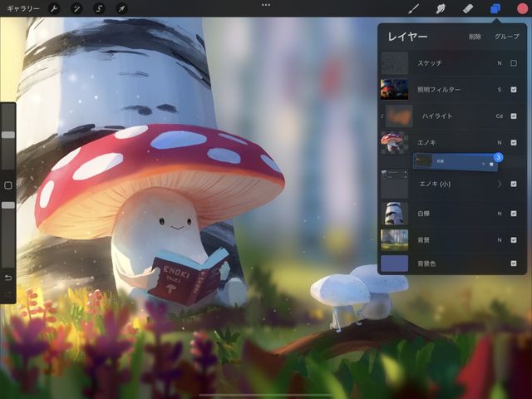Viewport: 532px width, 399px height.
Task: Expand the エノキ (小) group chevron
Action: point(500,184)
